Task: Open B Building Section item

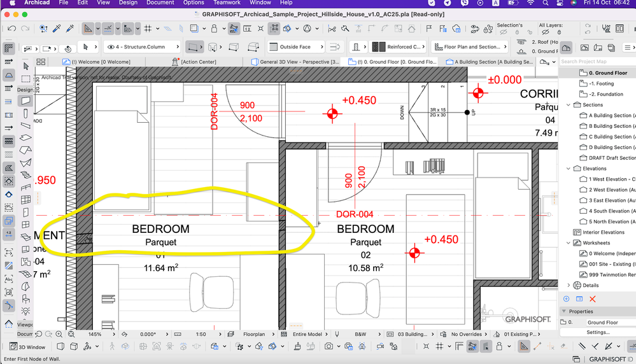Action: (607, 126)
